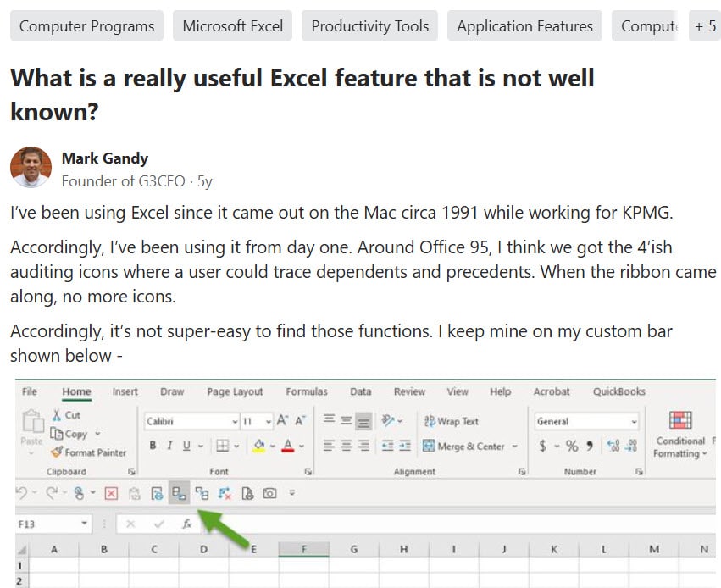The width and height of the screenshot is (721, 588).
Task: Open the Calibri font name dropdown
Action: [235, 422]
